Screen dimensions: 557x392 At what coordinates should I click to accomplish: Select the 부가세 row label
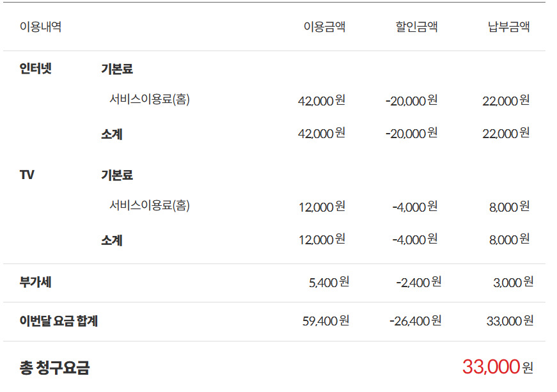point(36,282)
